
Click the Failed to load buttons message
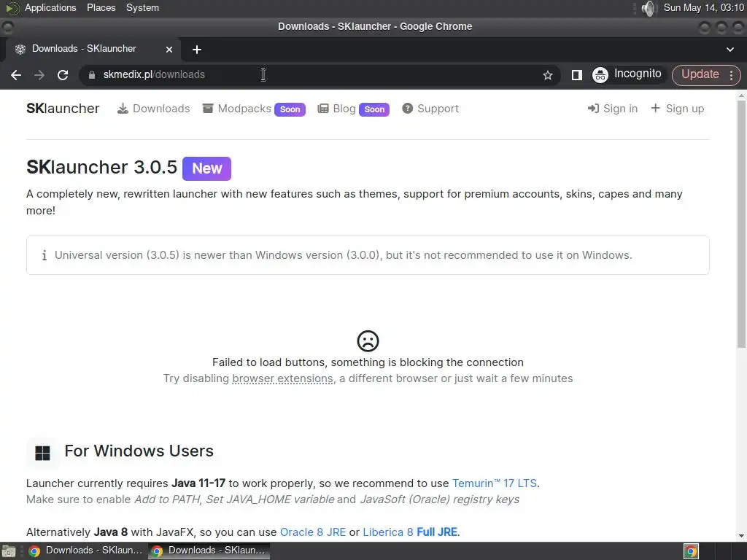(x=368, y=362)
